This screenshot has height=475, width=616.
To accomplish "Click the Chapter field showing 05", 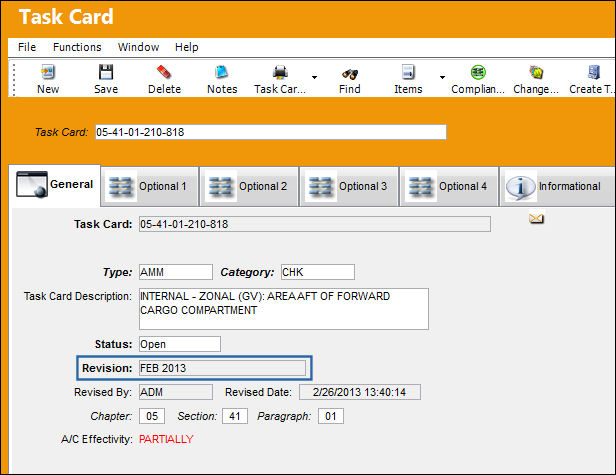I will (152, 416).
